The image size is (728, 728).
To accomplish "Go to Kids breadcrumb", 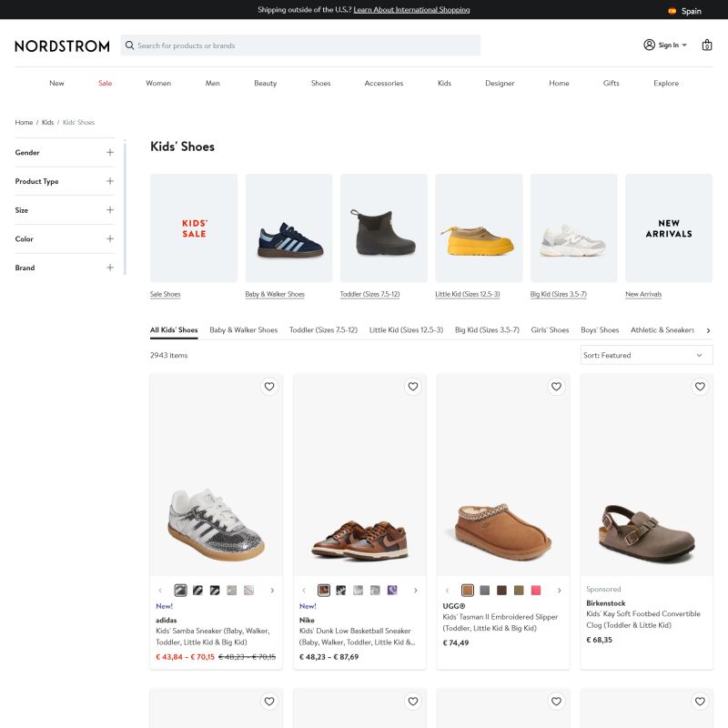I will pyautogui.click(x=48, y=123).
